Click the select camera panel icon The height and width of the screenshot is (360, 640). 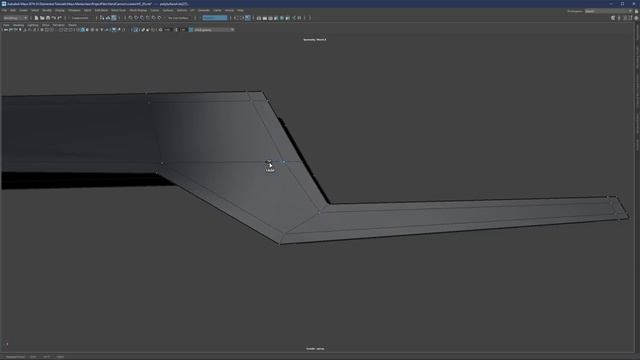click(x=6, y=30)
